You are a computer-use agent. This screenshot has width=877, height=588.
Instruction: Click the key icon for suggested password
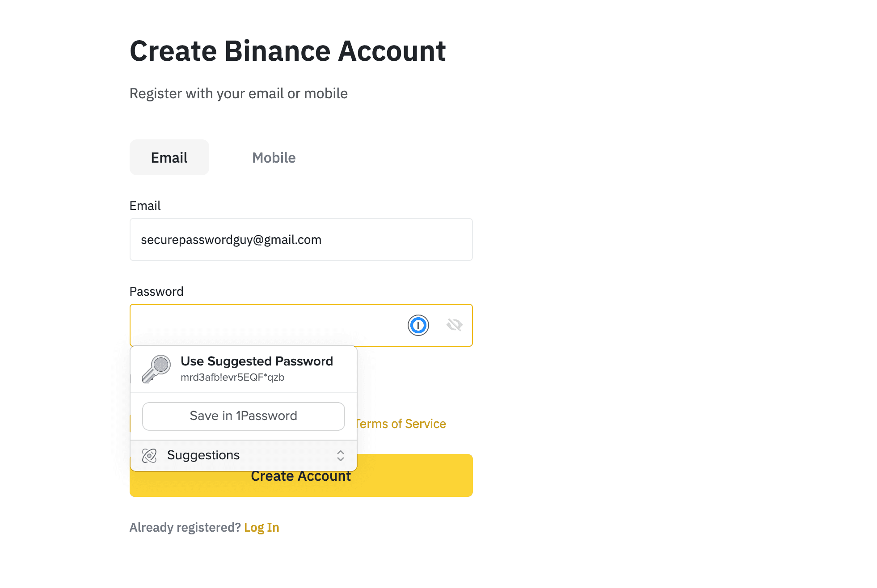point(156,368)
